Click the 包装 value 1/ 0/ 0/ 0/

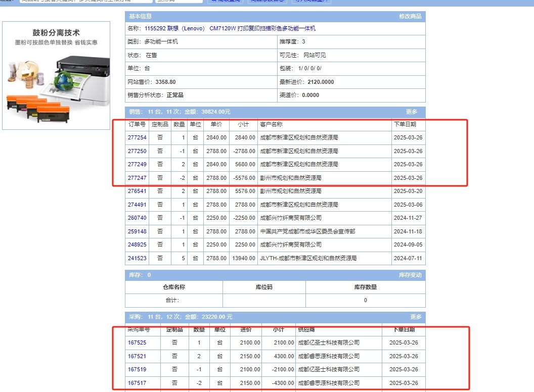[x=310, y=68]
